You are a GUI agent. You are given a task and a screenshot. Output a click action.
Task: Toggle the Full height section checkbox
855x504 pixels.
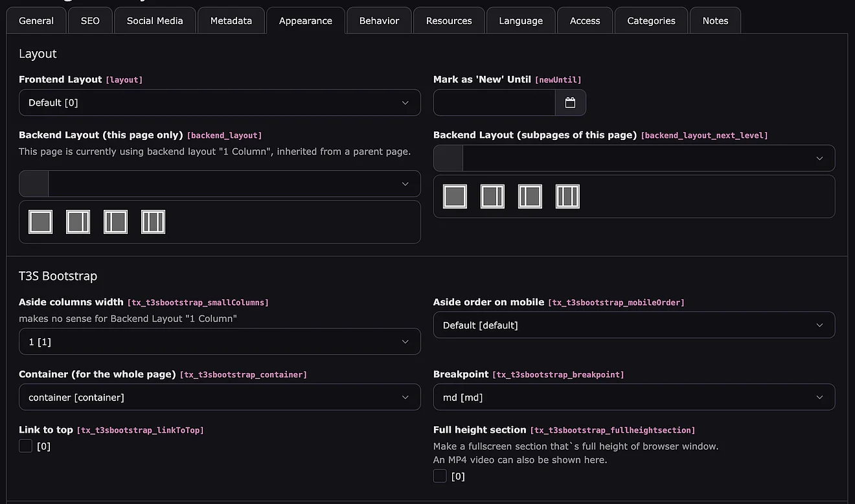point(440,476)
